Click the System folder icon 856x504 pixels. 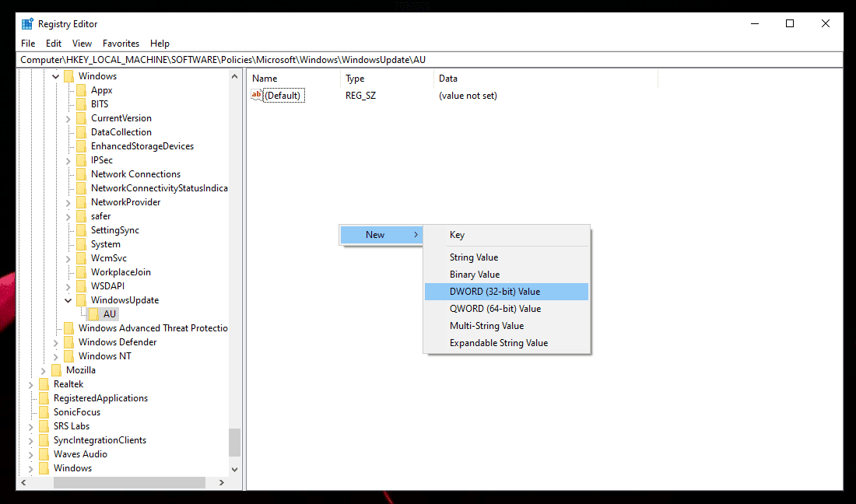pyautogui.click(x=82, y=244)
